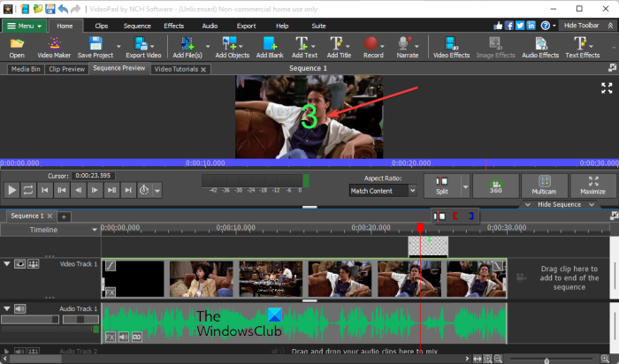Click the Facebook share icon

pos(508,26)
